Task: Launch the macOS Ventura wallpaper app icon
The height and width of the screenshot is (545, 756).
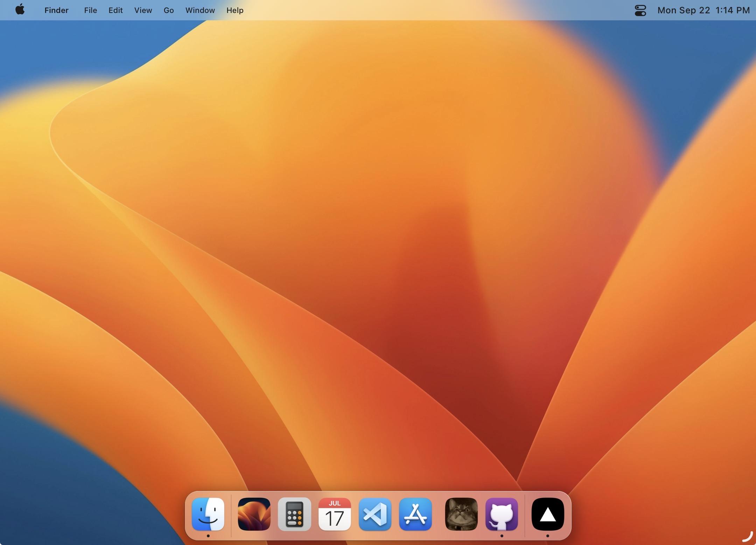Action: (254, 514)
